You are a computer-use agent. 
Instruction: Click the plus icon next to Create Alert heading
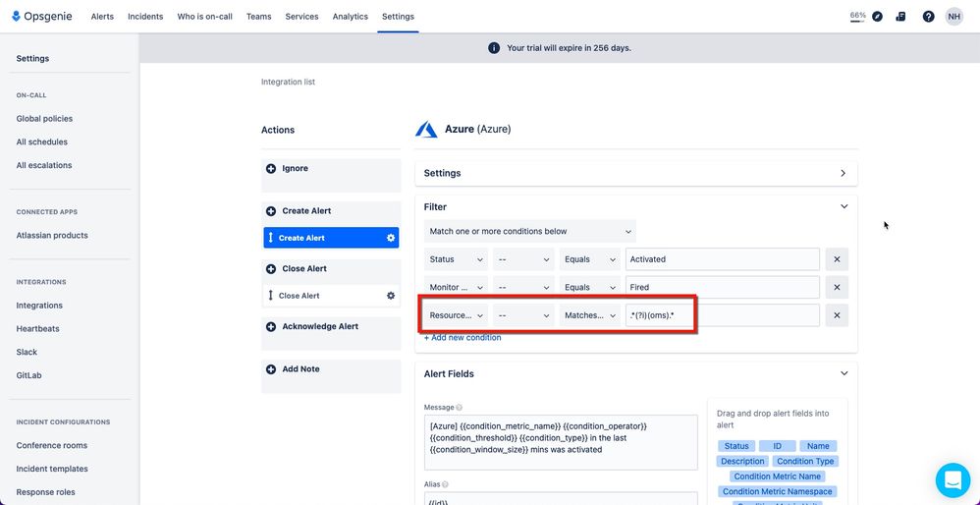tap(271, 211)
